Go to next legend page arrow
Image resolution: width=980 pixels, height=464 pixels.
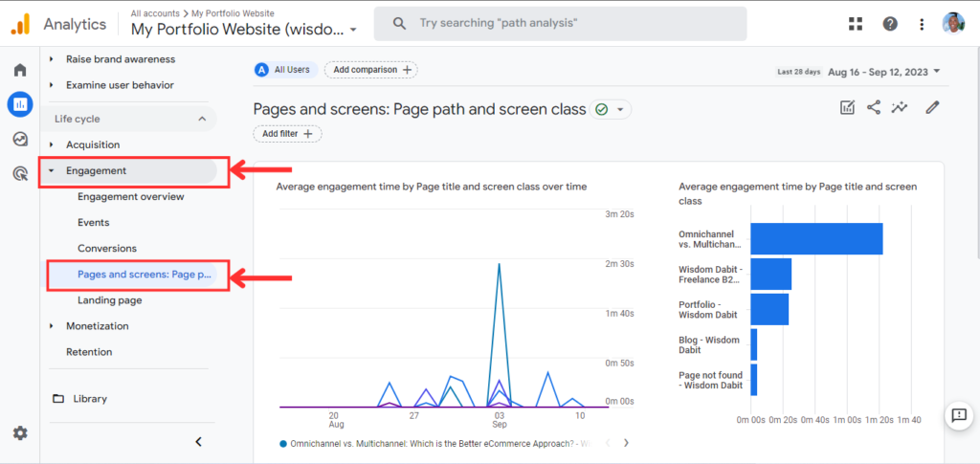point(626,443)
